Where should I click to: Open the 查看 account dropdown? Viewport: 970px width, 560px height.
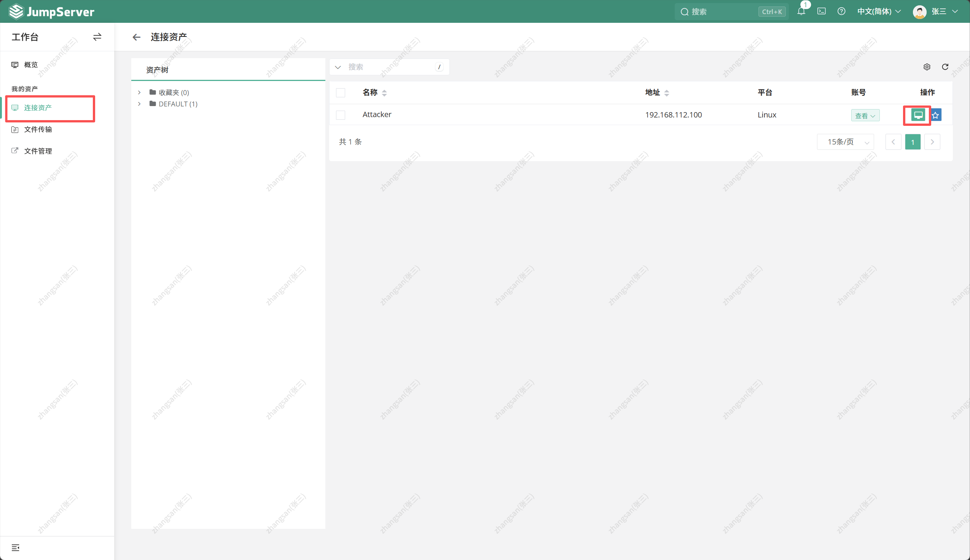pyautogui.click(x=865, y=116)
